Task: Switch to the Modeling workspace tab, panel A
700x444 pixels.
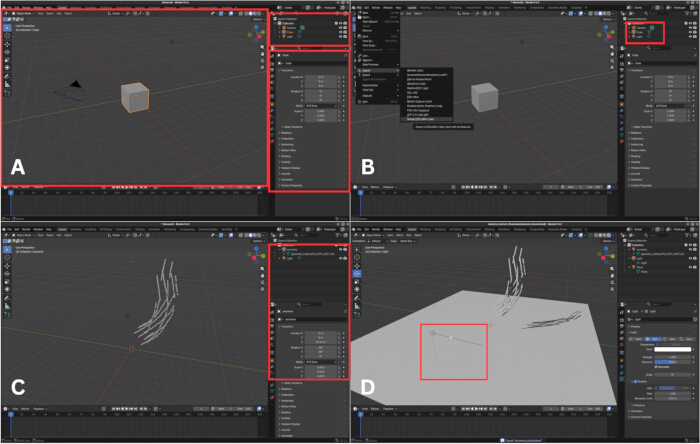Action: point(76,8)
